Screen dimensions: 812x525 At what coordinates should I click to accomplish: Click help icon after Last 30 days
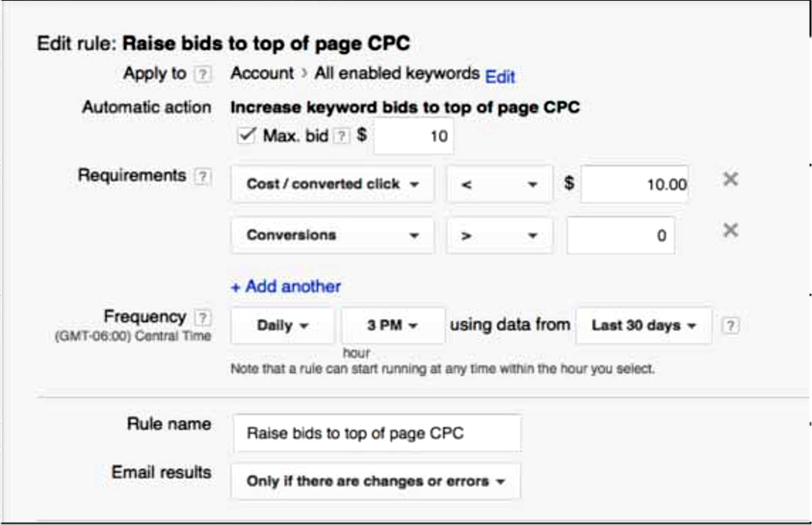click(x=730, y=325)
